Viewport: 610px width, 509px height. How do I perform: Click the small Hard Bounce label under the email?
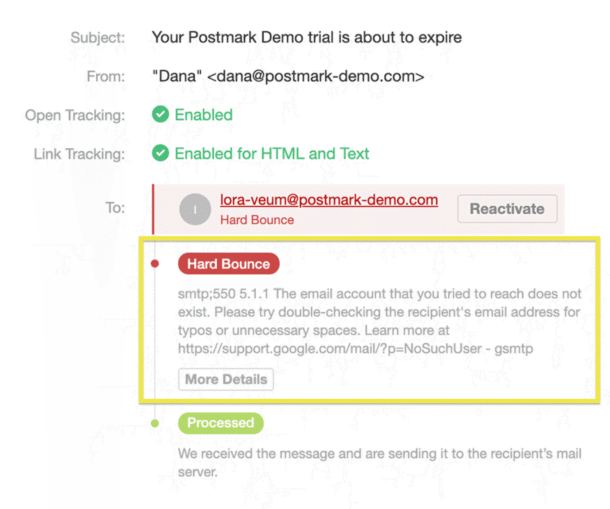pos(257,220)
